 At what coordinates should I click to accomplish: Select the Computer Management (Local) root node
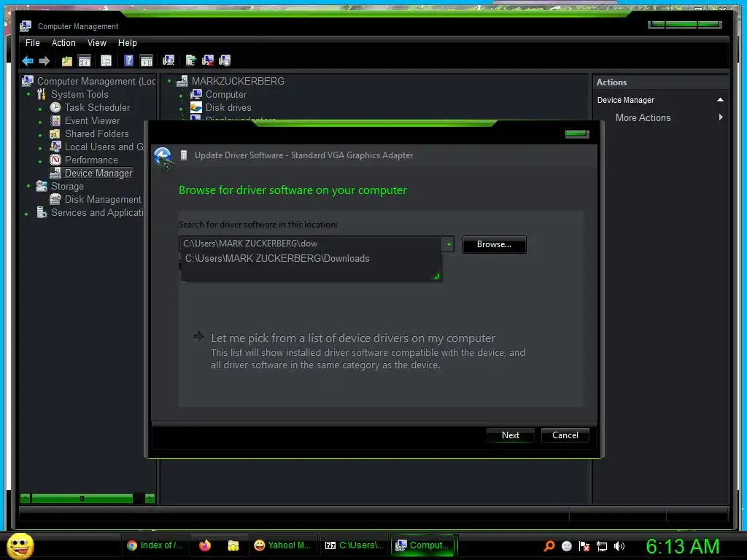(96, 82)
